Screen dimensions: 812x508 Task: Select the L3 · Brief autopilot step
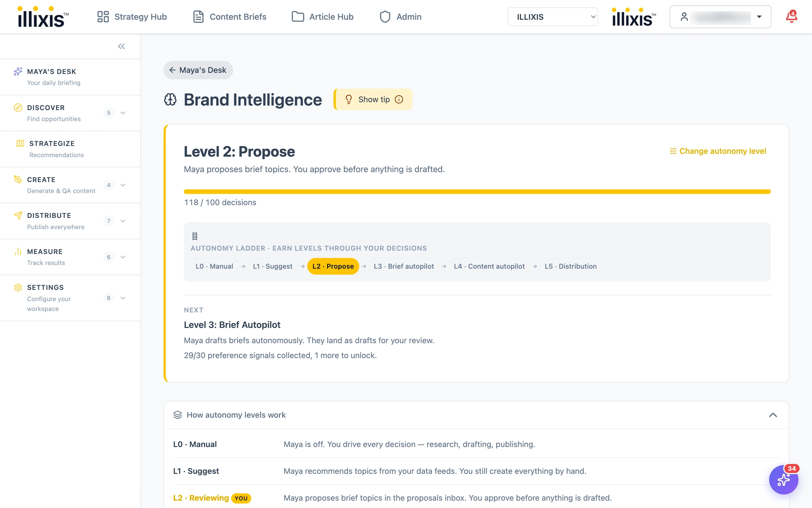[x=404, y=266]
